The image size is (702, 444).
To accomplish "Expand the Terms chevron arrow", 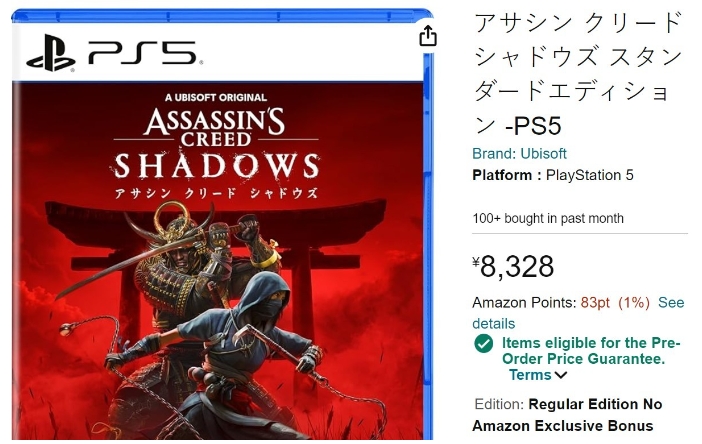I will tap(561, 375).
